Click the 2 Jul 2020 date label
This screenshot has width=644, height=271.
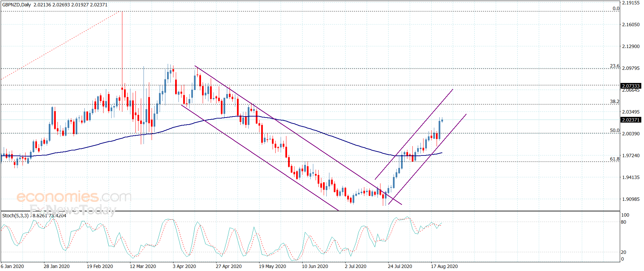(356, 266)
